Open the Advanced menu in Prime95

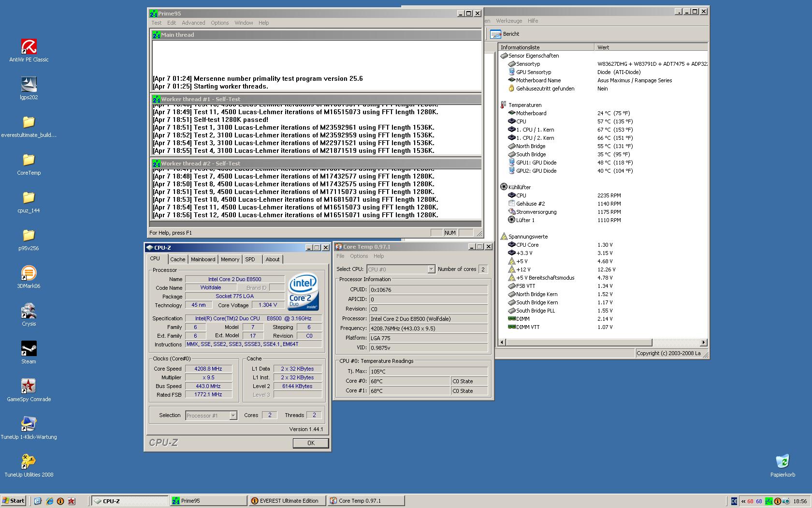[x=193, y=23]
